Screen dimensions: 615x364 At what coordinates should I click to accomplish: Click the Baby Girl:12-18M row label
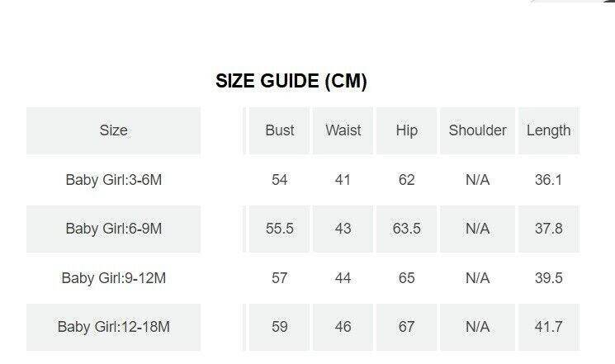114,327
